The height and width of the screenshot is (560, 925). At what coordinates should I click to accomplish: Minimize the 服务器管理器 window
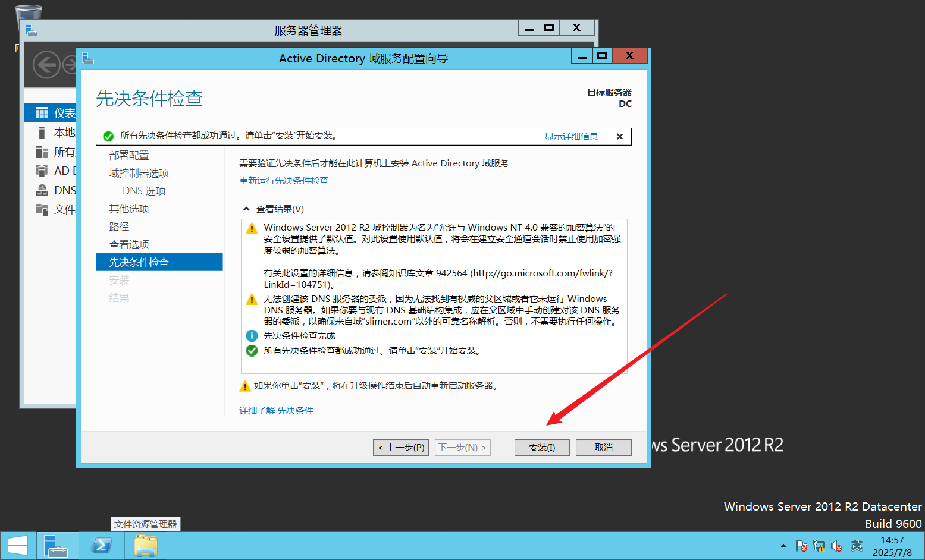point(529,28)
